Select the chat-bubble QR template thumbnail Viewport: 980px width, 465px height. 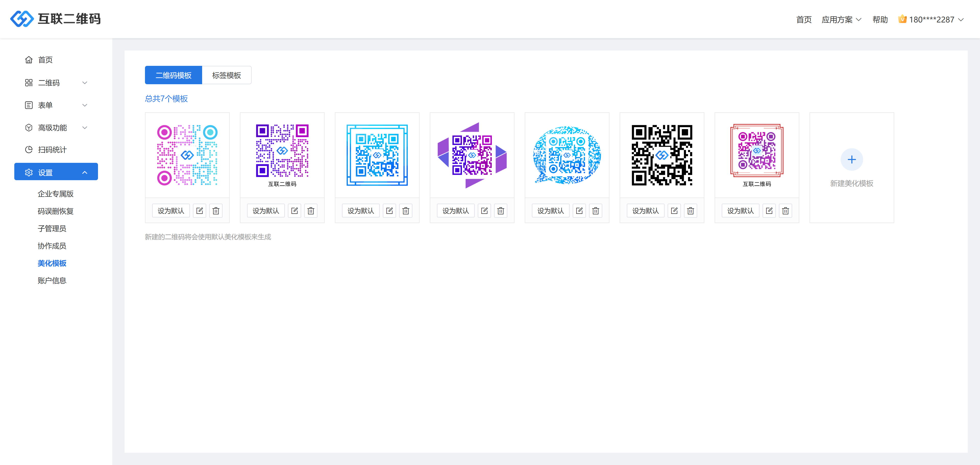[x=567, y=155]
